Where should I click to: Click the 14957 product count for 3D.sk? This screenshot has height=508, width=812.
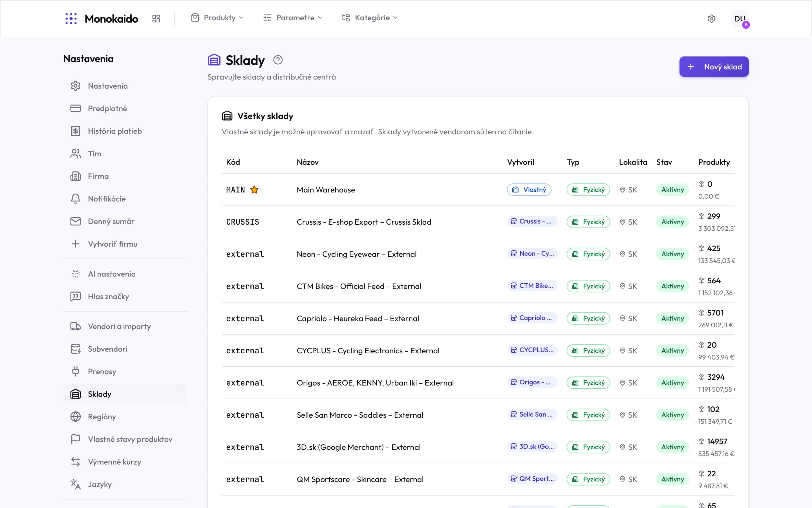coord(717,441)
